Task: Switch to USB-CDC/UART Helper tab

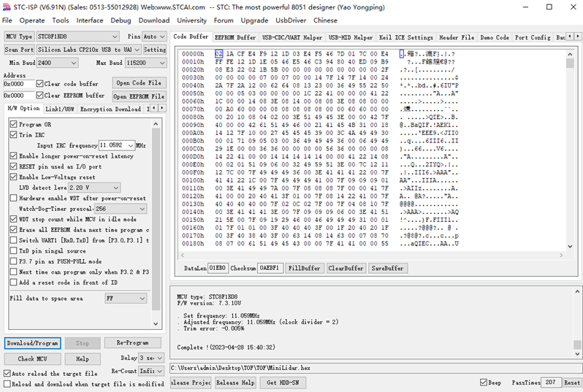Action: pos(292,37)
